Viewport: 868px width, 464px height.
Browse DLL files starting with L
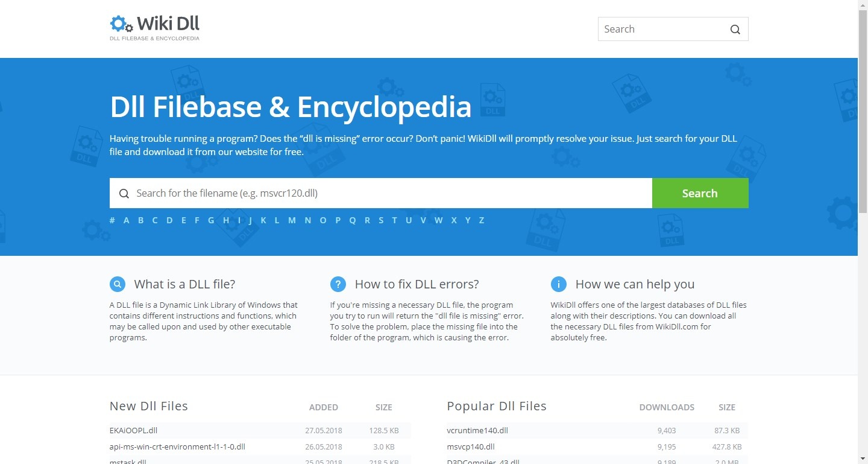pyautogui.click(x=277, y=220)
